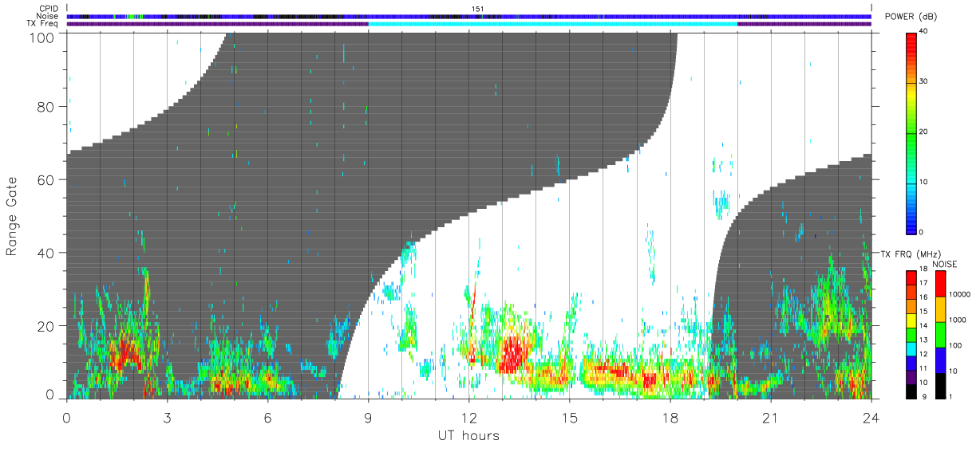
Task: Click the x-axis tick label 3
Action: [x=167, y=418]
